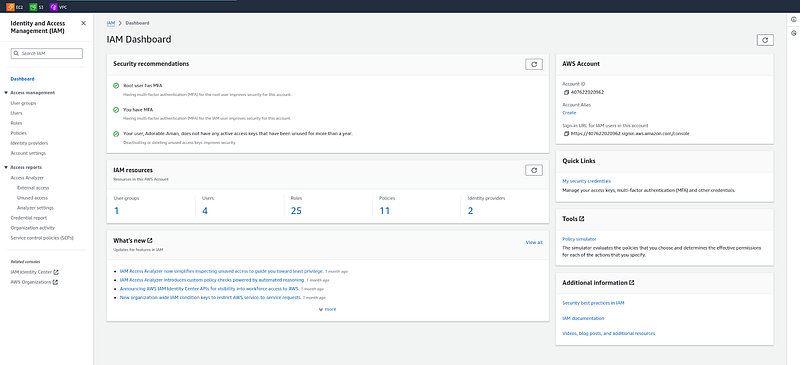Open the Identity providers count 2
The image size is (800, 365).
coord(470,210)
